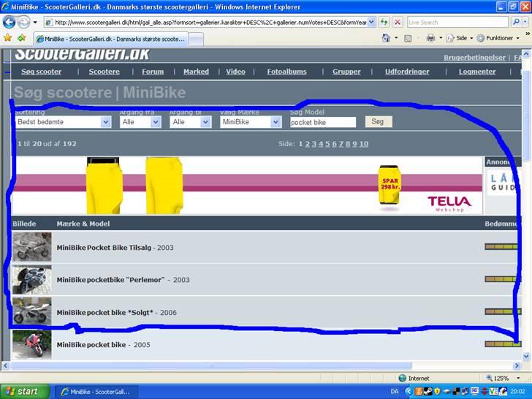Viewport: 532px width, 399px height.
Task: Go to Home with the house icon
Action: [386, 38]
